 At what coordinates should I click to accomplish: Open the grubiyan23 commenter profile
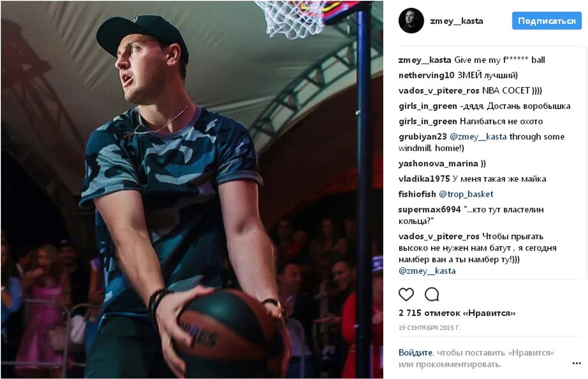(422, 137)
